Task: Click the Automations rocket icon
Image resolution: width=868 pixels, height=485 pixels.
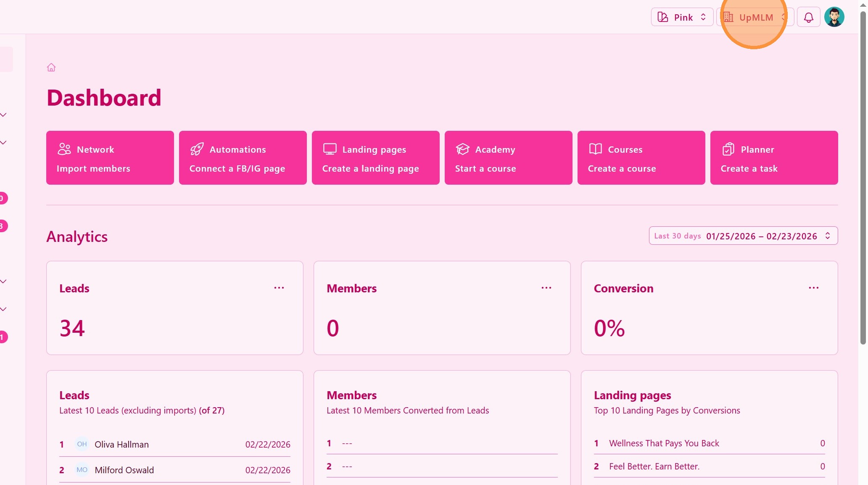Action: pyautogui.click(x=197, y=149)
